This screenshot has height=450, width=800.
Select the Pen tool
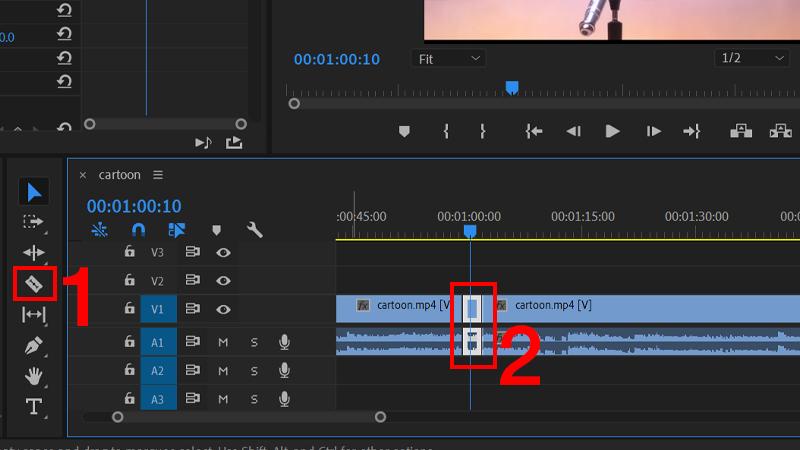(x=34, y=345)
